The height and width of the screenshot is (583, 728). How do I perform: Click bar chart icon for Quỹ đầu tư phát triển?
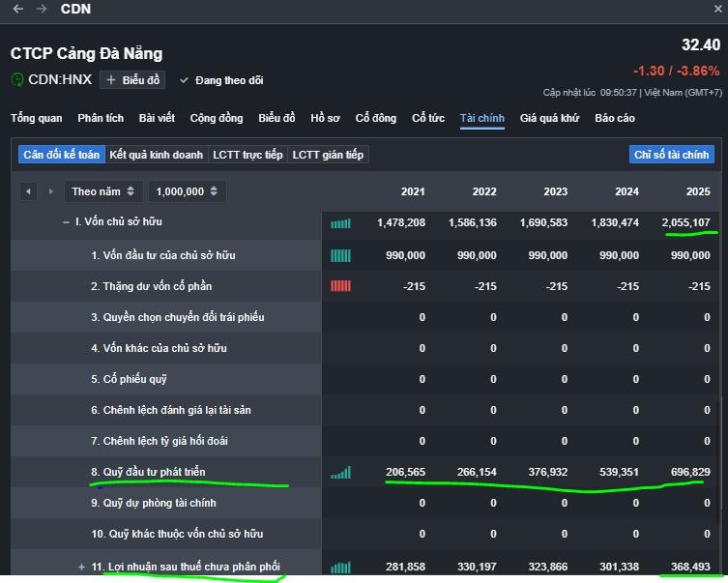coord(340,473)
